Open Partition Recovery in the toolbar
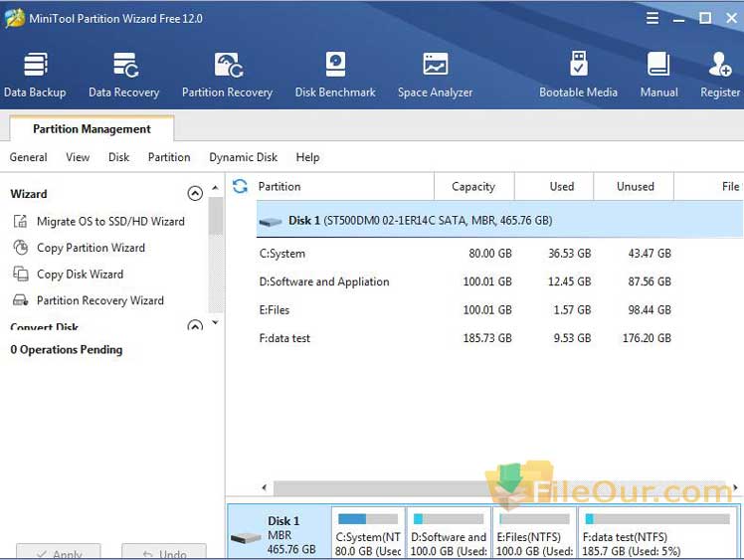Image resolution: width=744 pixels, height=560 pixels. tap(228, 75)
